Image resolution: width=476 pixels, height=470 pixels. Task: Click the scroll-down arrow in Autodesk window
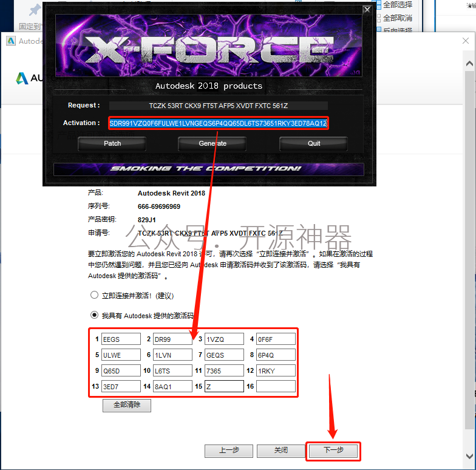click(469, 455)
